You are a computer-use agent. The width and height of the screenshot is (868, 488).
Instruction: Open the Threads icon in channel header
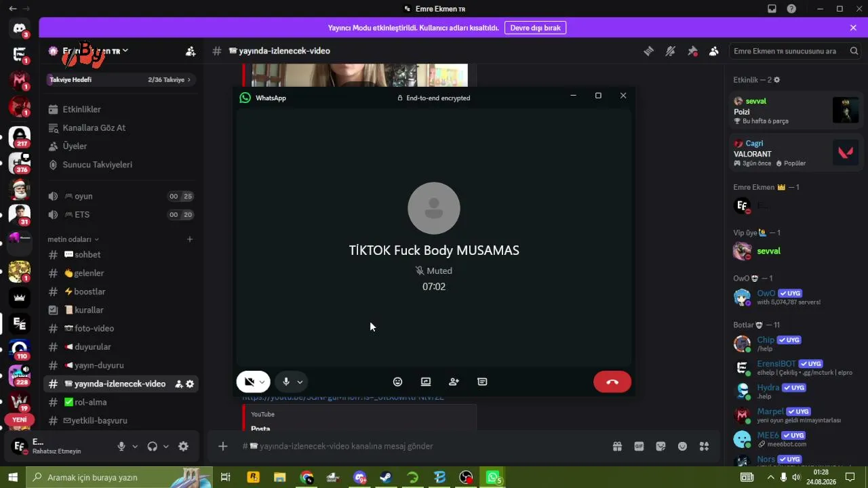click(x=649, y=51)
